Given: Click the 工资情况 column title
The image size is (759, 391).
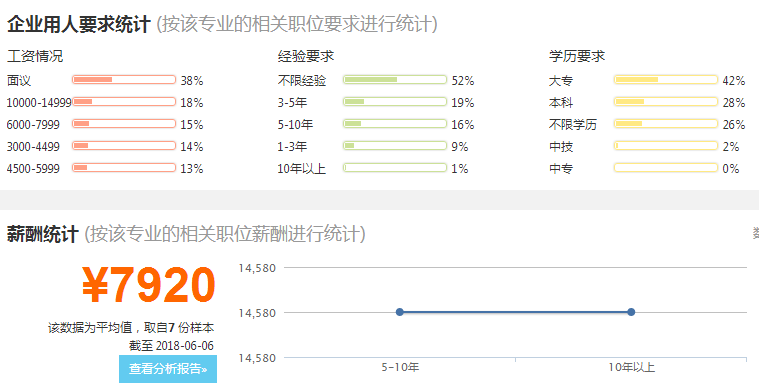Looking at the screenshot, I should (35, 56).
